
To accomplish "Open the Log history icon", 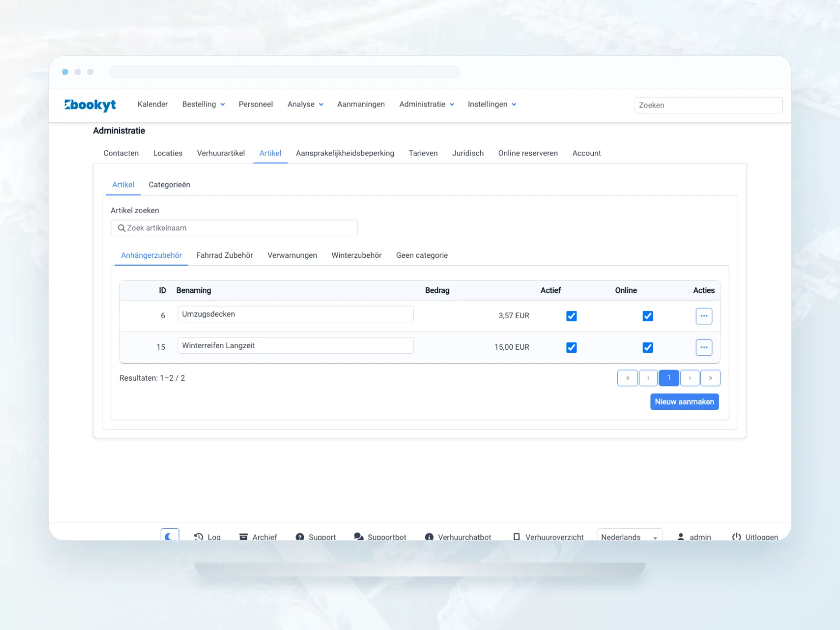I will pyautogui.click(x=198, y=537).
